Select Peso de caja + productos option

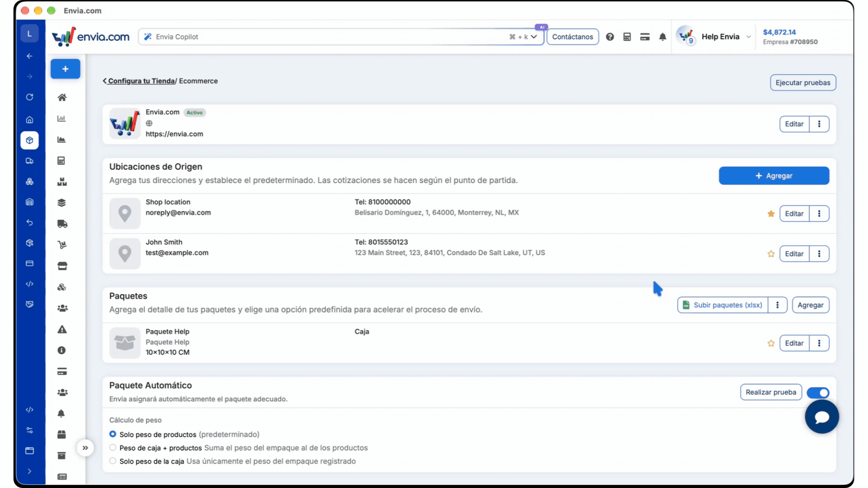(x=113, y=447)
